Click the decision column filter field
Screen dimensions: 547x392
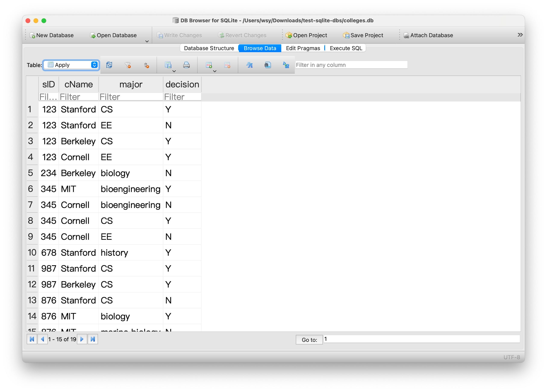pyautogui.click(x=182, y=97)
